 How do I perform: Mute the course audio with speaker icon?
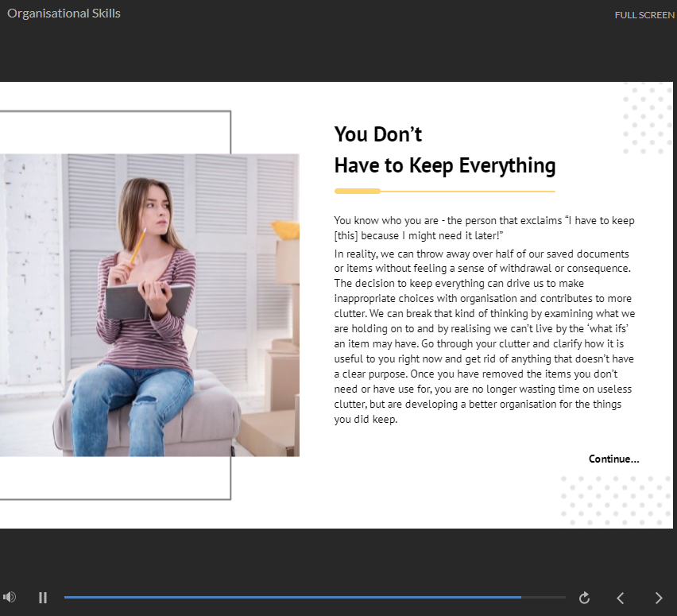[x=10, y=597]
